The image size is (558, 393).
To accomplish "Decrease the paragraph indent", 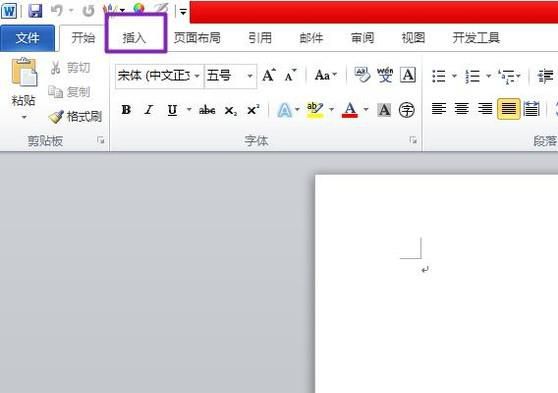I will [x=545, y=76].
